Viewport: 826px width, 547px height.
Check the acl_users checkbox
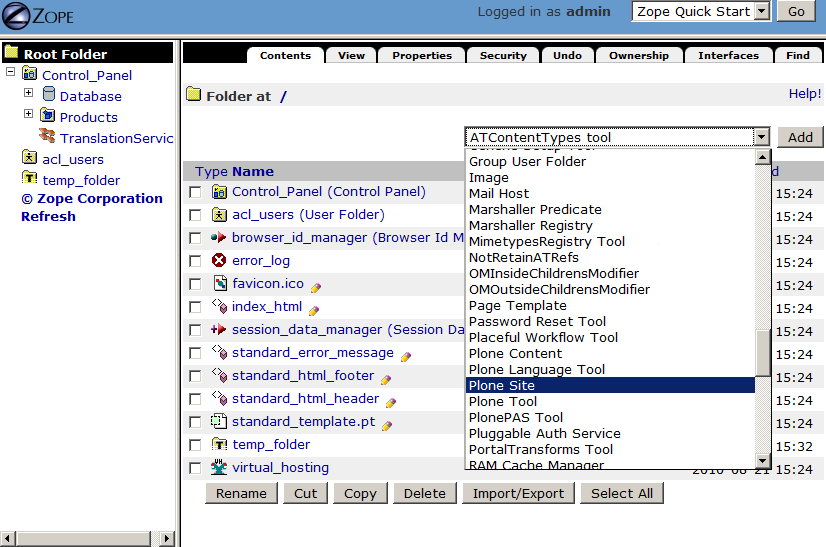tap(195, 216)
